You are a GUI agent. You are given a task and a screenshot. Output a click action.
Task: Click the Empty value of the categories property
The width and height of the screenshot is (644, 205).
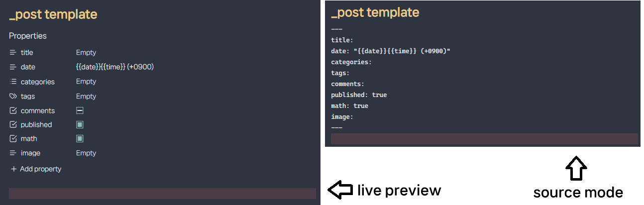point(86,82)
